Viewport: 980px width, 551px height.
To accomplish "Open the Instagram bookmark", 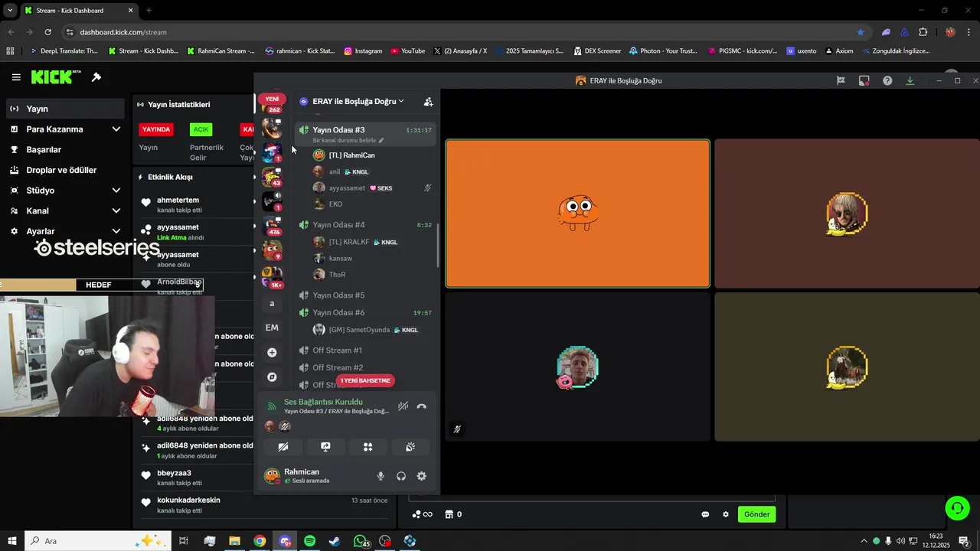I will (363, 51).
